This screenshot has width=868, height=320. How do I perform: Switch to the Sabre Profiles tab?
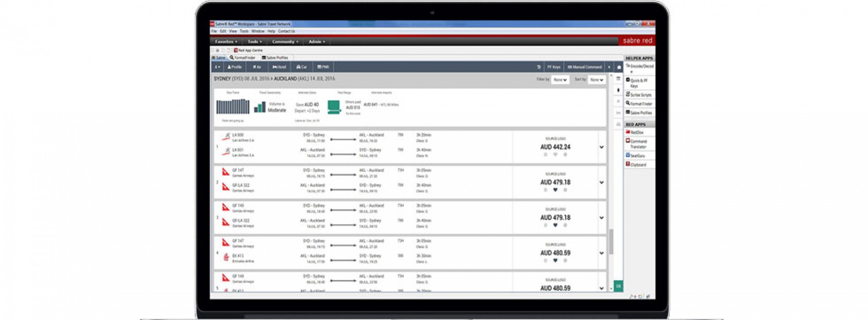pyautogui.click(x=275, y=58)
